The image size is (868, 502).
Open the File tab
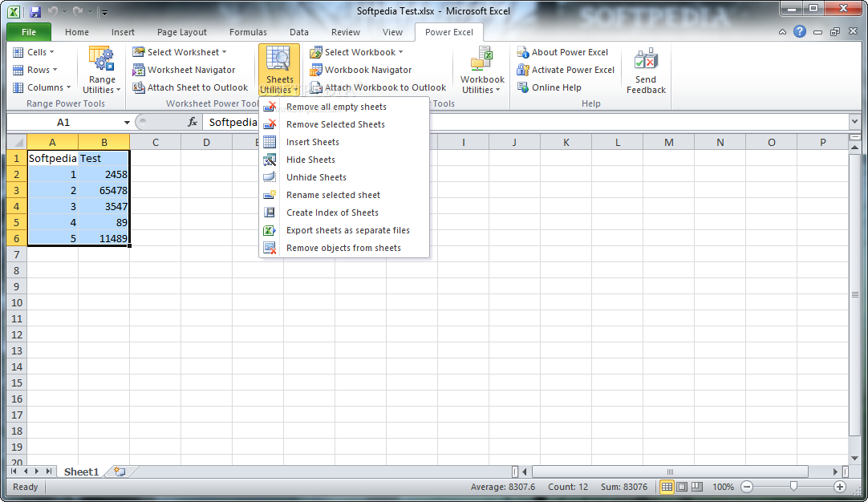[x=29, y=32]
